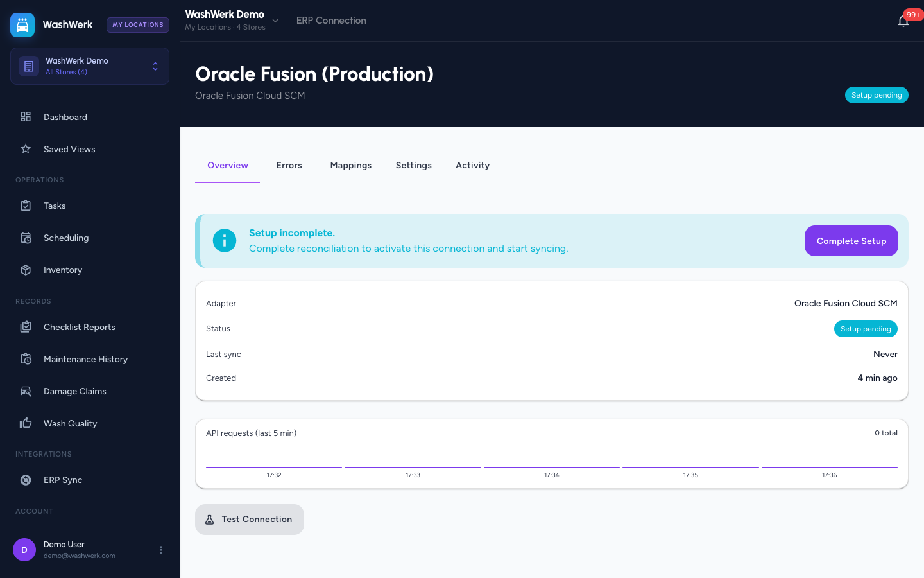Click the Tasks clipboard icon
The image size is (924, 578).
pyautogui.click(x=26, y=206)
